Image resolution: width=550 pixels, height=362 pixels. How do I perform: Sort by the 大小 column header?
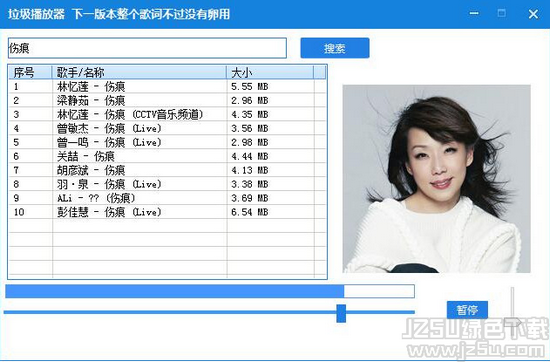click(x=270, y=73)
